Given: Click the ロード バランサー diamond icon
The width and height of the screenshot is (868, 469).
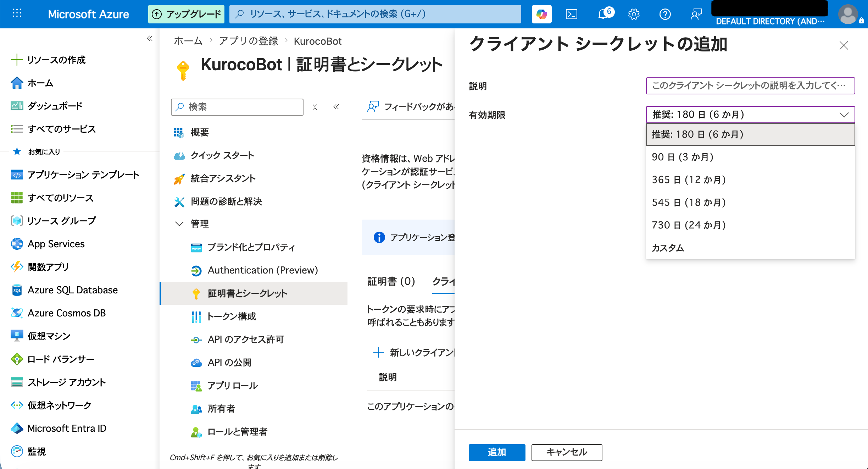Looking at the screenshot, I should coord(17,359).
